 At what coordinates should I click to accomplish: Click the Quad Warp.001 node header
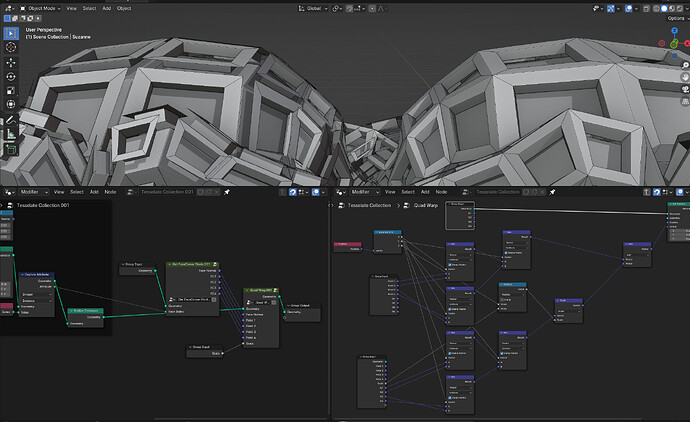[x=261, y=290]
